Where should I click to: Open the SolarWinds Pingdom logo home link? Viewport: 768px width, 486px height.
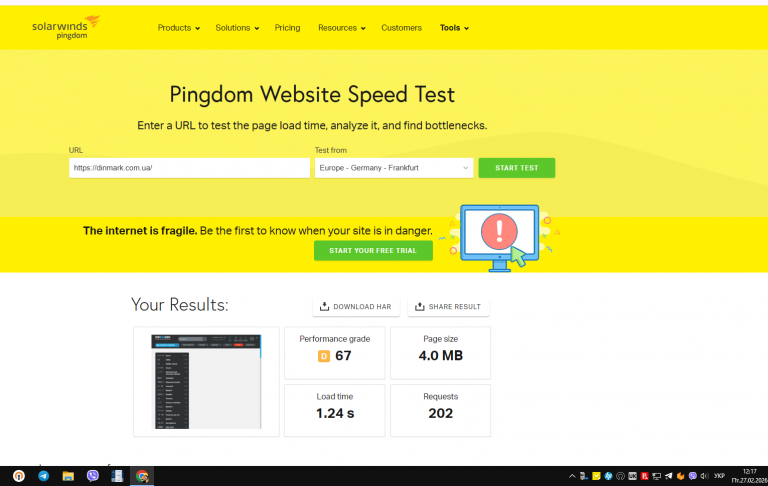[66, 27]
